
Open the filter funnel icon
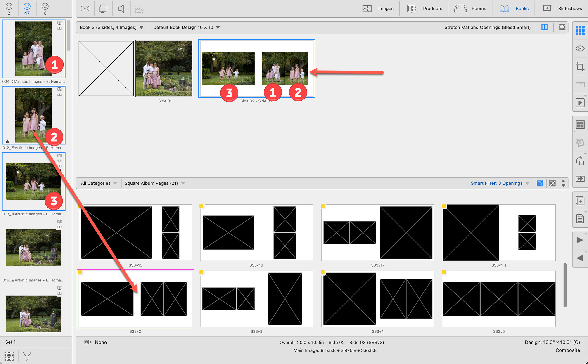click(x=27, y=356)
